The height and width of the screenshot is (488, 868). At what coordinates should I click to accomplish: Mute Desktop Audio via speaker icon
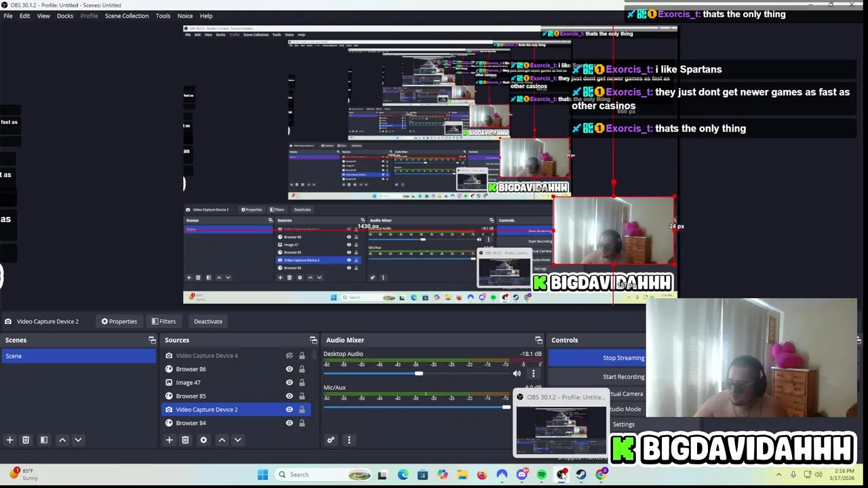click(x=517, y=373)
